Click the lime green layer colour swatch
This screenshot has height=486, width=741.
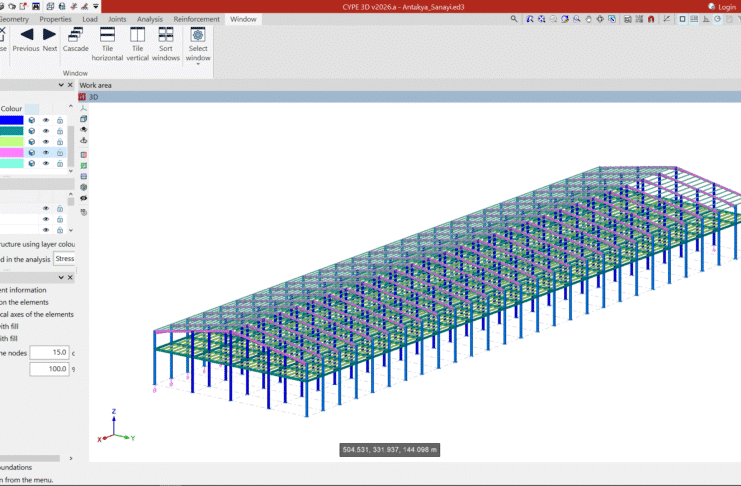[x=11, y=142]
